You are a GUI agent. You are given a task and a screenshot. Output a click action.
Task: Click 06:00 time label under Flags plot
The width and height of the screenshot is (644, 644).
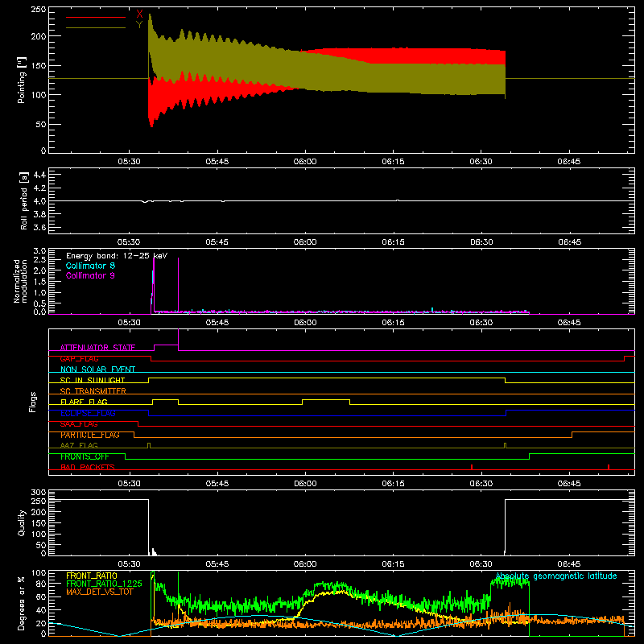[x=305, y=484]
